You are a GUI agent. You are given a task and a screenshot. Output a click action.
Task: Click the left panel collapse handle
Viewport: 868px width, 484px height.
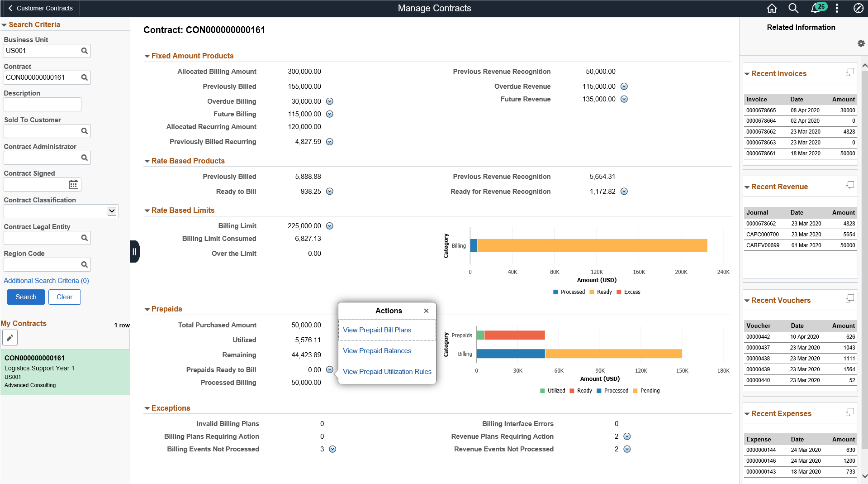pos(134,251)
